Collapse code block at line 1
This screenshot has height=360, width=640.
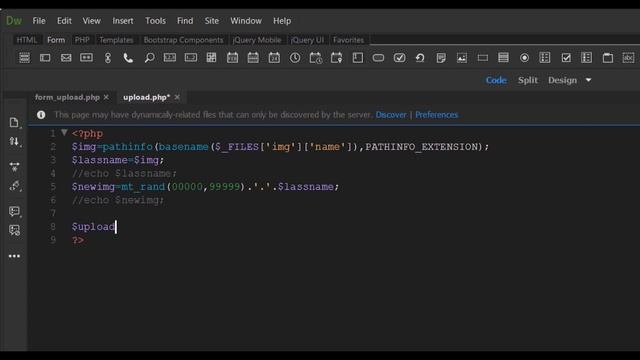click(64, 133)
